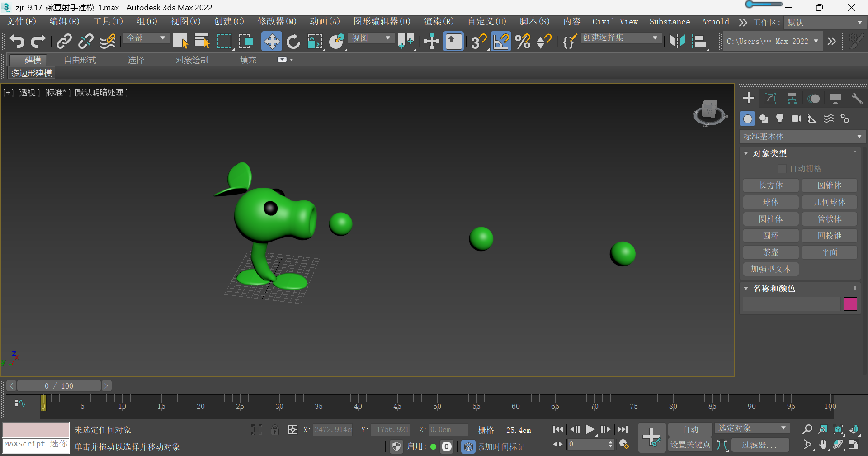Toggle the selection lock padlock
This screenshot has height=456, width=868.
coord(275,430)
